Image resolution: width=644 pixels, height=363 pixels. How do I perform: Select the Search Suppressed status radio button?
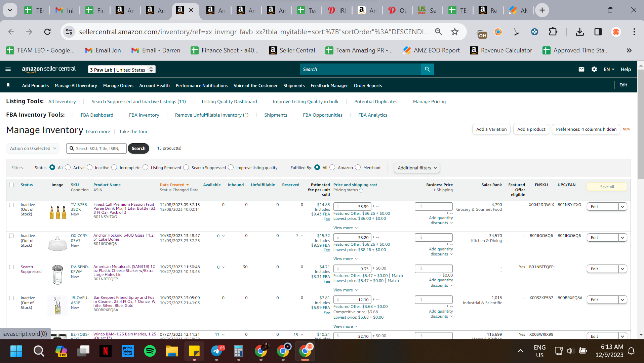pos(186,167)
